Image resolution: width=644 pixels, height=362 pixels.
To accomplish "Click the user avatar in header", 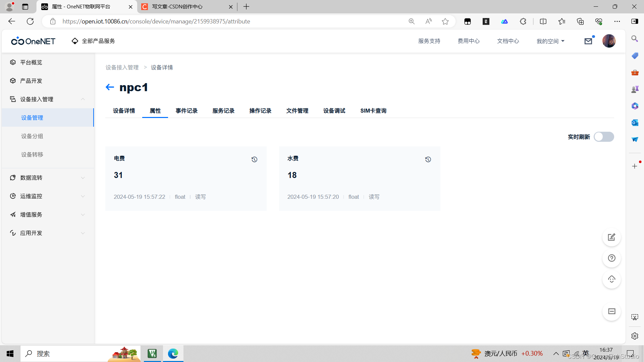I will click(609, 41).
